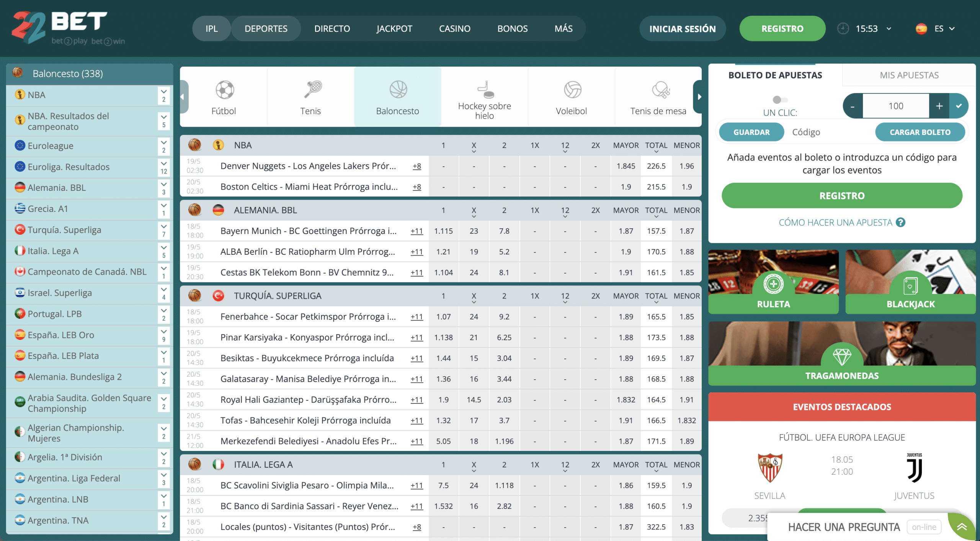Click the Spanish flag language icon
Screen dimensions: 980x541
coord(921,29)
